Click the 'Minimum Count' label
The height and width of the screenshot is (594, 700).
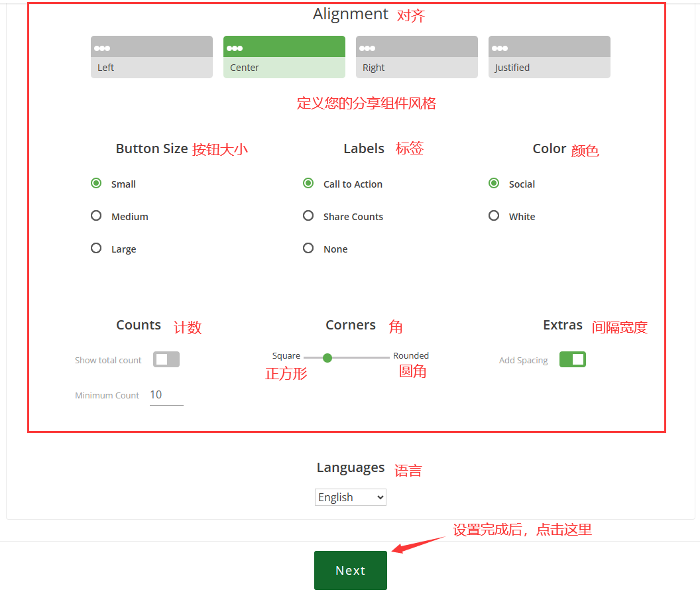point(107,396)
